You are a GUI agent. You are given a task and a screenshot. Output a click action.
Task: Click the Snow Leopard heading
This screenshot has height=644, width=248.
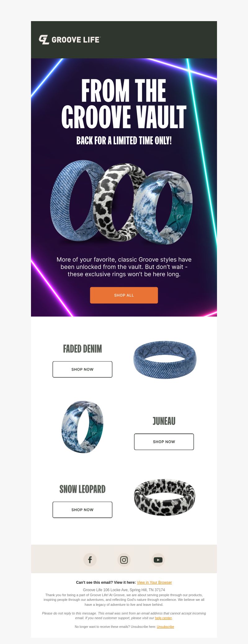(82, 489)
